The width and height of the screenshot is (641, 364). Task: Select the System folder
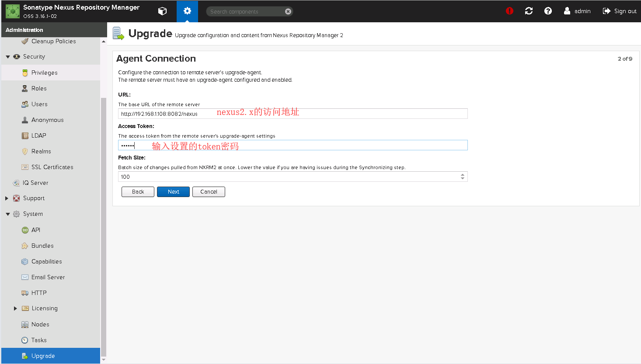click(33, 214)
